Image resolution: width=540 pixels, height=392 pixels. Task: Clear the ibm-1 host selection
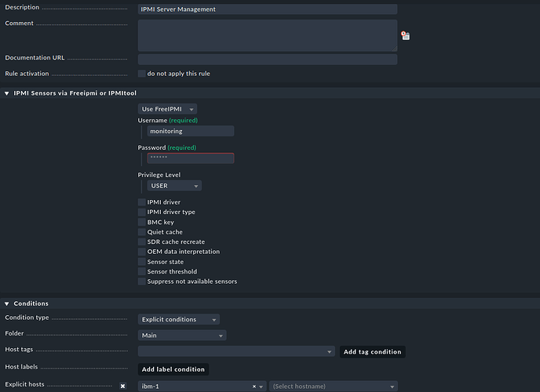(x=254, y=387)
